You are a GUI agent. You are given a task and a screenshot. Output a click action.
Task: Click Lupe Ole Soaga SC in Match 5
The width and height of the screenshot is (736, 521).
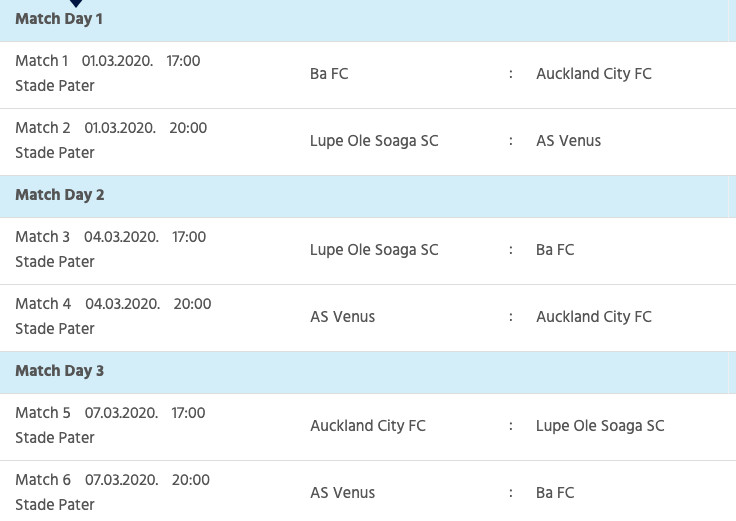click(x=600, y=426)
